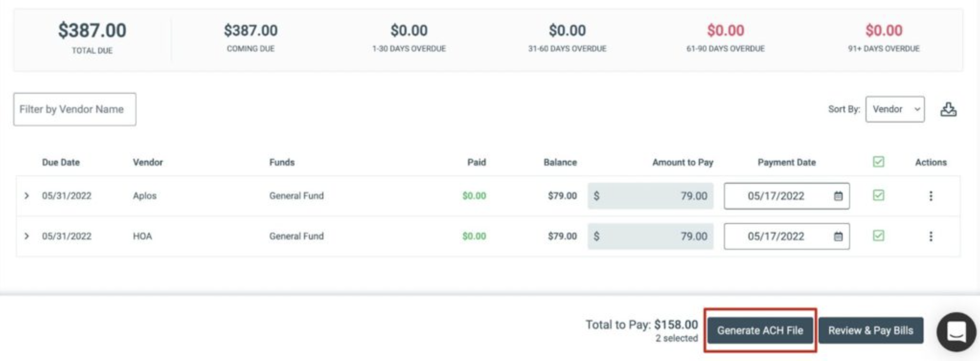Expand the HOA bill row
Viewport: 980px width, 361px height.
tap(27, 236)
